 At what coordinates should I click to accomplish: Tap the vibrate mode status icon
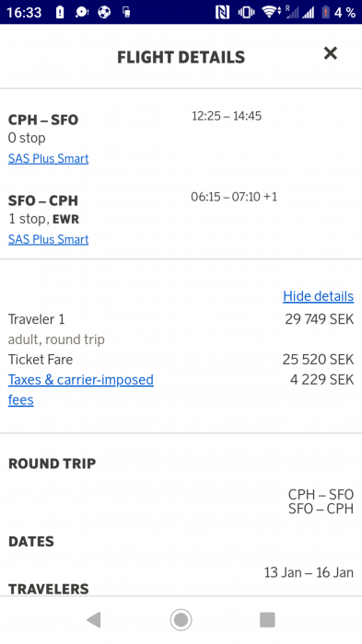pos(246,12)
